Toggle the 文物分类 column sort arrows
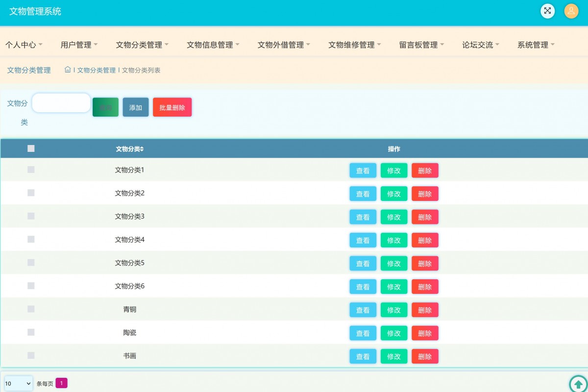Screen dimensions: 588x392 click(x=142, y=148)
